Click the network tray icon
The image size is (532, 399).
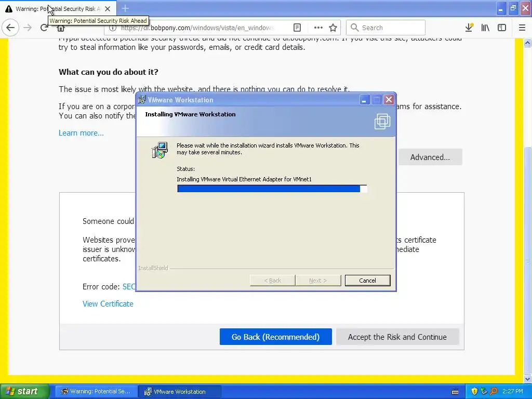[x=484, y=391]
